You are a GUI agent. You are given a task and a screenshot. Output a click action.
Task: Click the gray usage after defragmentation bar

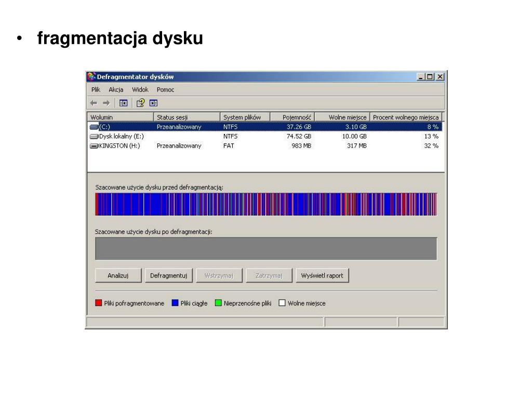(x=266, y=249)
